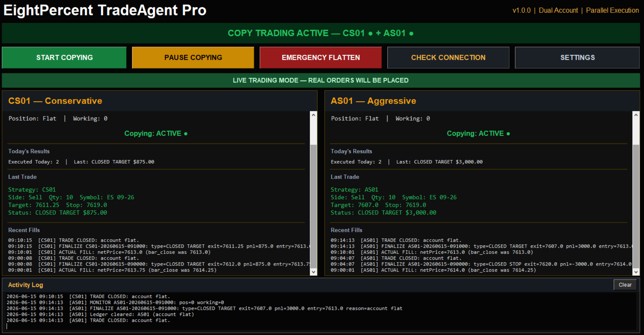This screenshot has width=644, height=335.
Task: Run CHECK CONNECTION
Action: tap(448, 58)
